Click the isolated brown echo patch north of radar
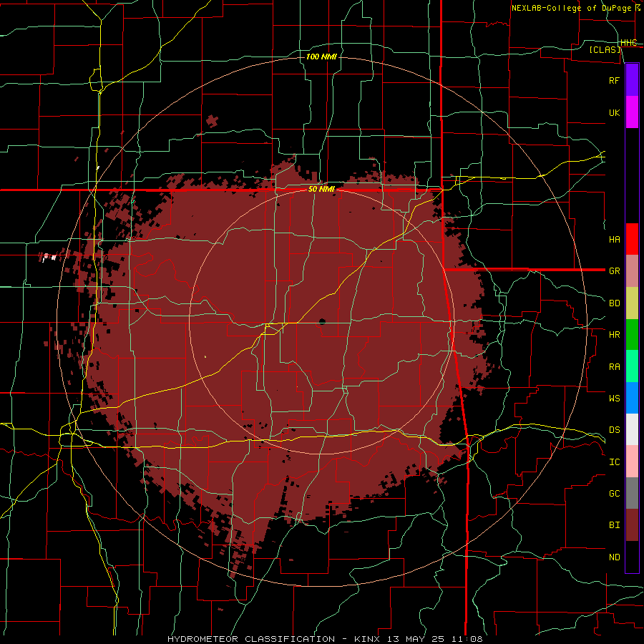The width and height of the screenshot is (644, 644). pyautogui.click(x=212, y=121)
